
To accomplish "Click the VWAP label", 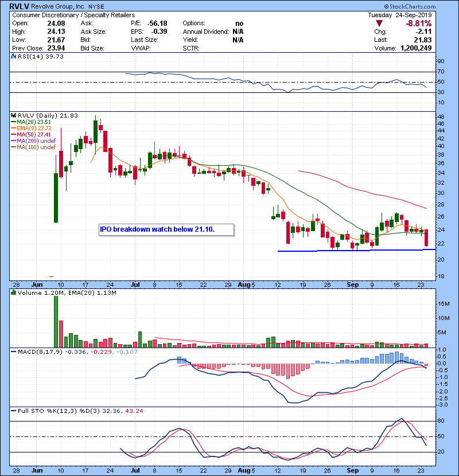I will pyautogui.click(x=141, y=48).
